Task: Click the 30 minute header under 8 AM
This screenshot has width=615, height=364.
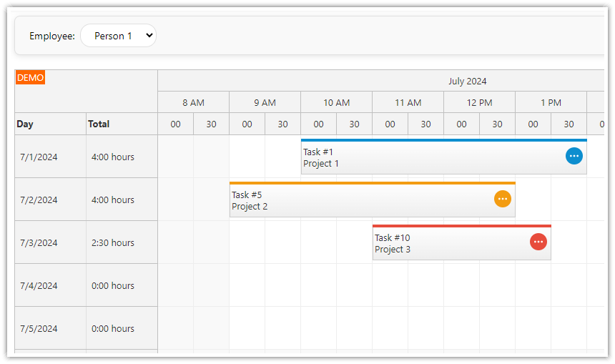Action: tap(212, 124)
